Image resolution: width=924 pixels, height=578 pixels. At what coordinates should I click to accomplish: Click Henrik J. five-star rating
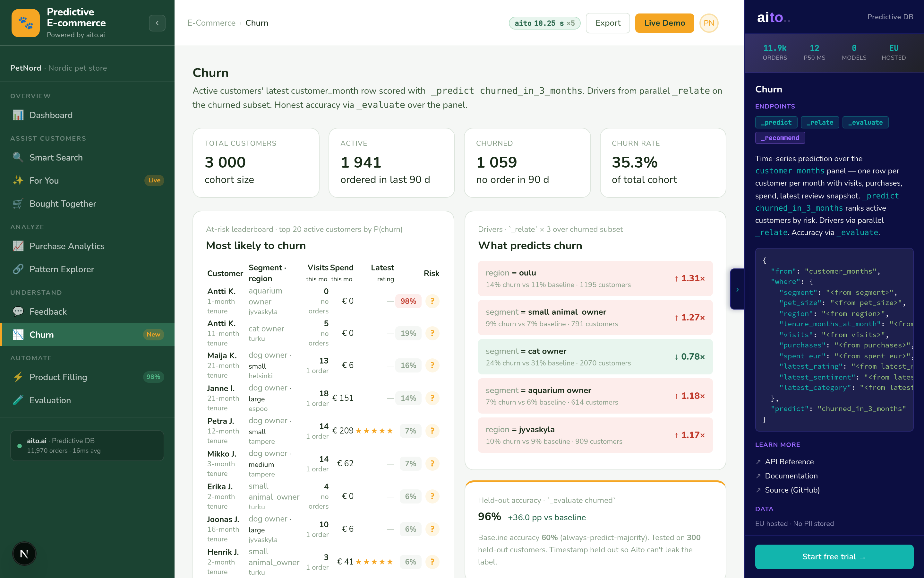[x=374, y=562]
